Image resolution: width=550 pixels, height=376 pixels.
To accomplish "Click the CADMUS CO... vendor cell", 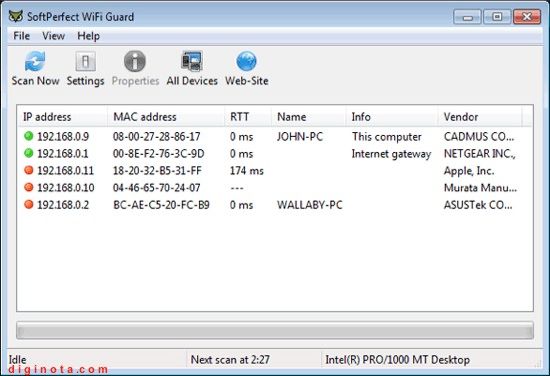I will [479, 136].
